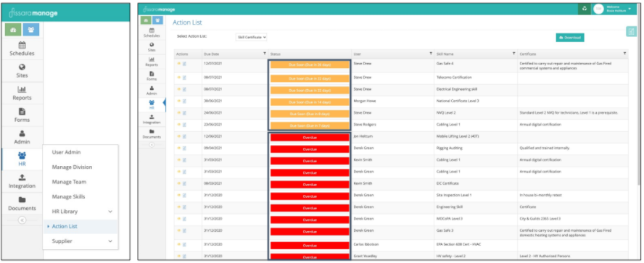Image resolution: width=644 pixels, height=263 pixels.
Task: Choose User Admin from HR menu
Action: coord(66,152)
